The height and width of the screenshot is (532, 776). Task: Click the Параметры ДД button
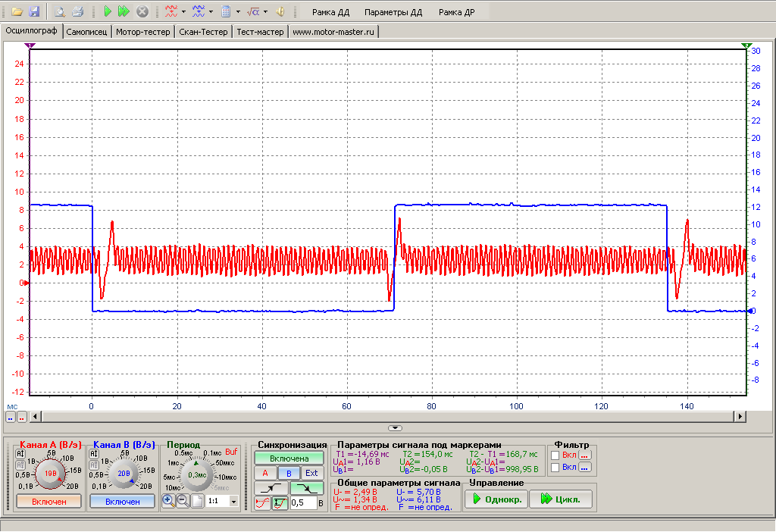[x=393, y=12]
